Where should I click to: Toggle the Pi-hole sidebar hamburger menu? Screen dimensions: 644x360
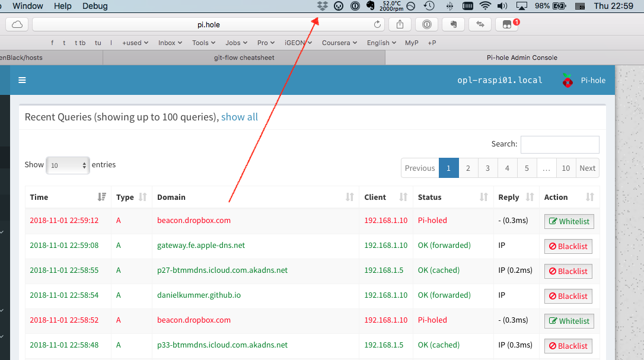tap(22, 80)
